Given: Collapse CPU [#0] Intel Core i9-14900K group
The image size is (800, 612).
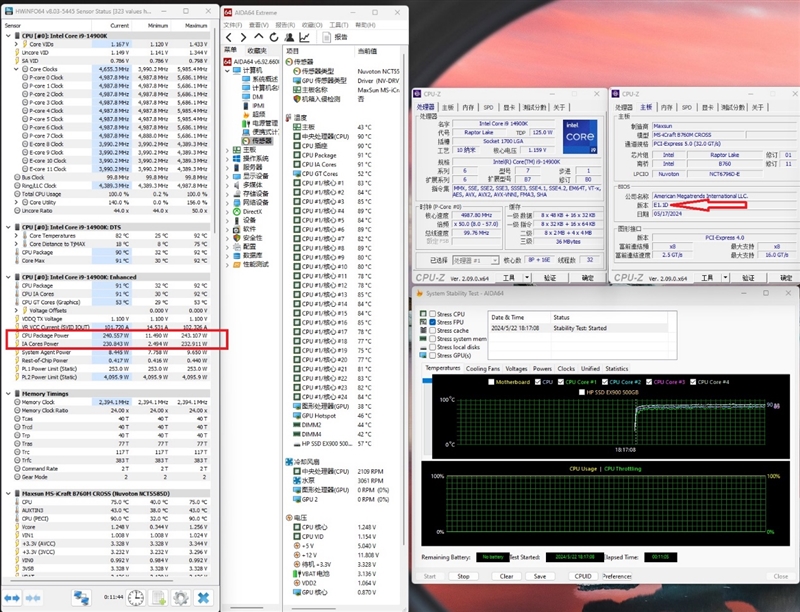Looking at the screenshot, I should pos(8,36).
